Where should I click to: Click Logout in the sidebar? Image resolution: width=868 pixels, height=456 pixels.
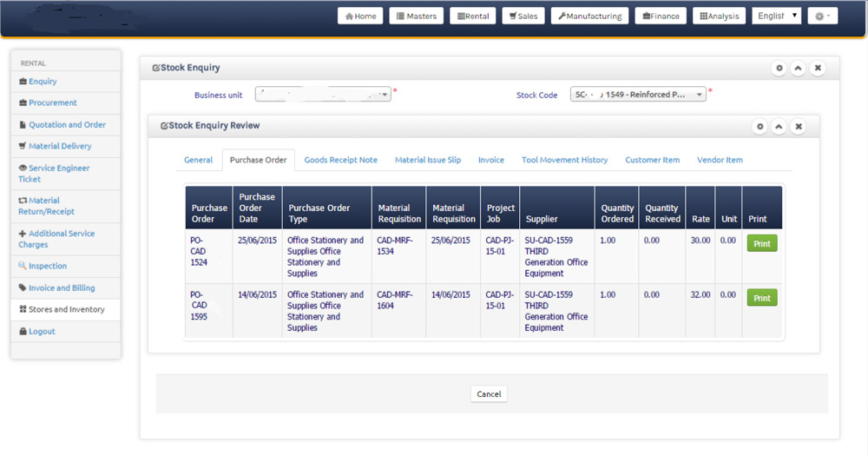coord(41,331)
